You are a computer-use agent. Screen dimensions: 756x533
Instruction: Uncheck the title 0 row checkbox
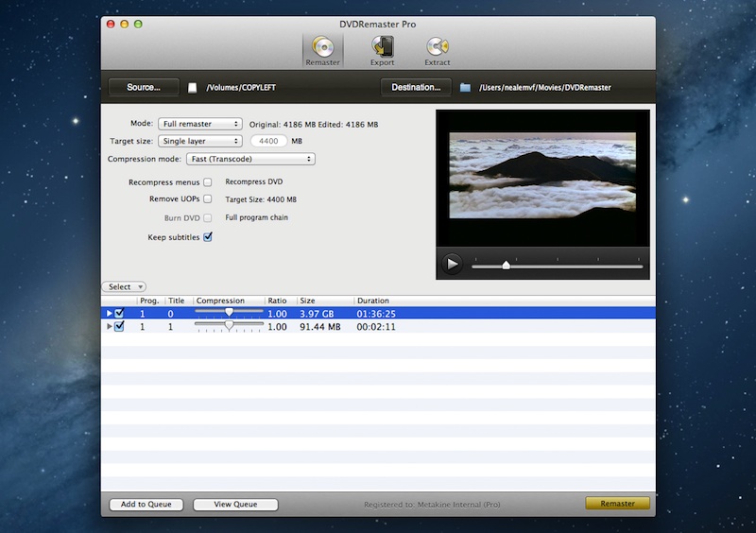[x=119, y=313]
